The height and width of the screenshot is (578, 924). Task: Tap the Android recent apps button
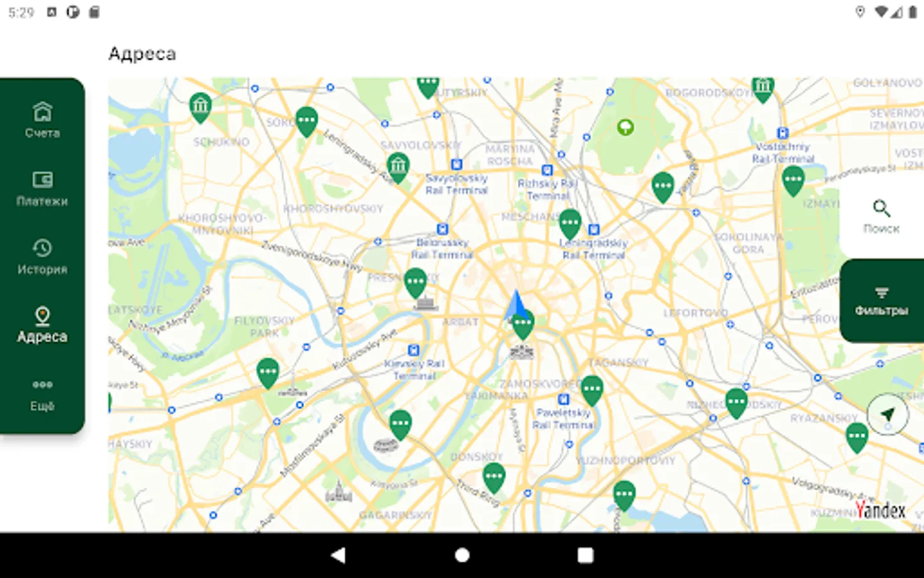tap(585, 555)
